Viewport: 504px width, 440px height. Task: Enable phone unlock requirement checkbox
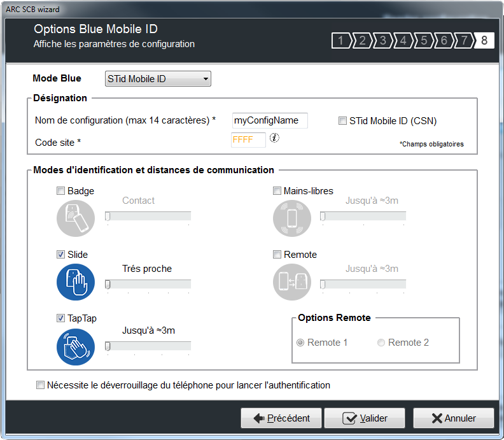41,385
